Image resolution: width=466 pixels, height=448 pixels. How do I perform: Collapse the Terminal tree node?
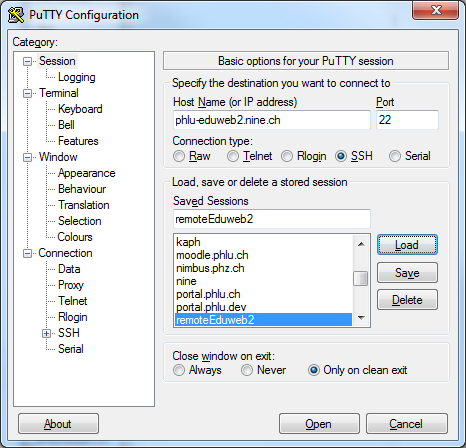tap(27, 93)
